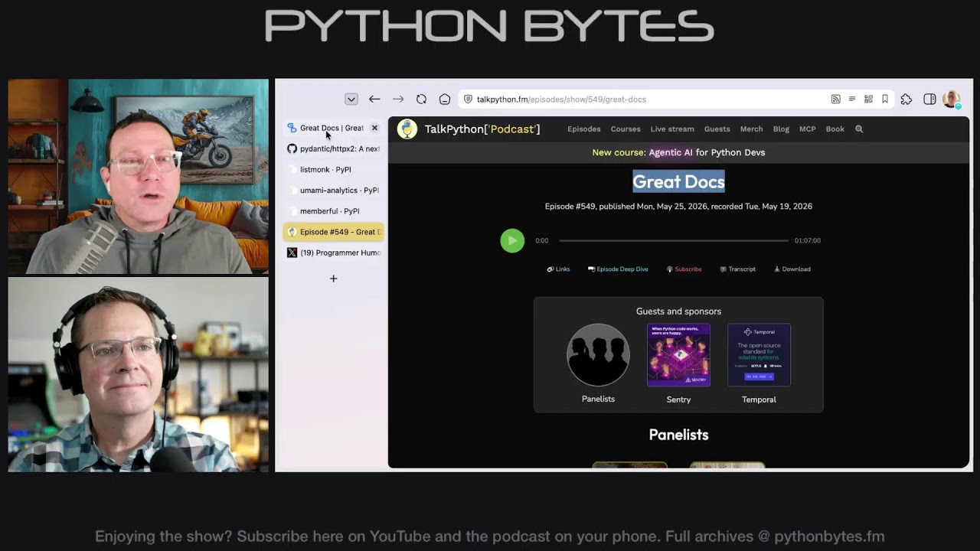Click the X logo on Programmer Humor tab
The width and height of the screenshot is (980, 551).
point(292,253)
